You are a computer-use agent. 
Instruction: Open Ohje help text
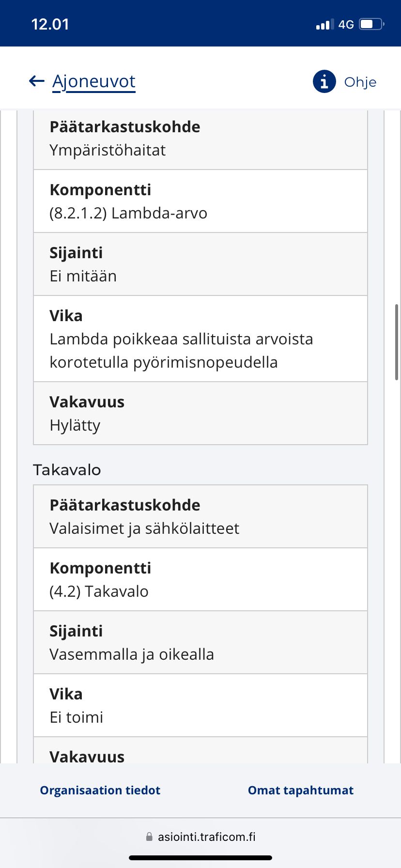(360, 82)
